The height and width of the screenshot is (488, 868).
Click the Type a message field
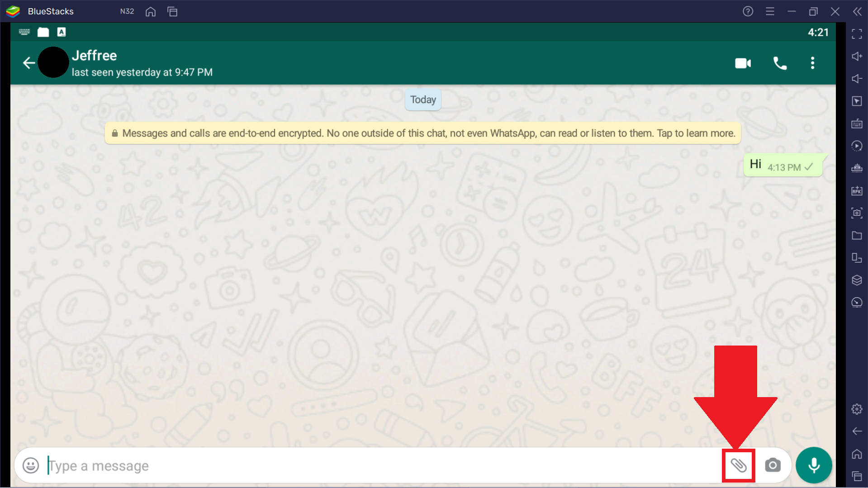382,465
